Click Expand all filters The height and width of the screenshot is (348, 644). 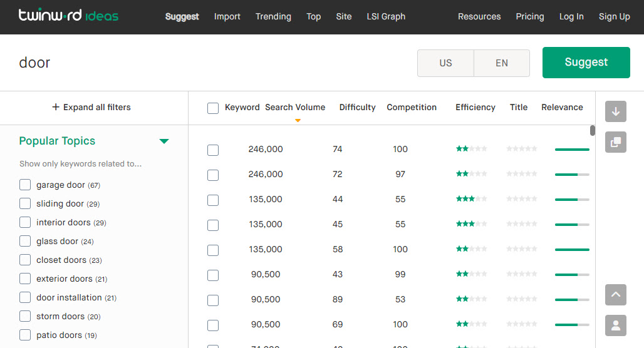coord(91,107)
